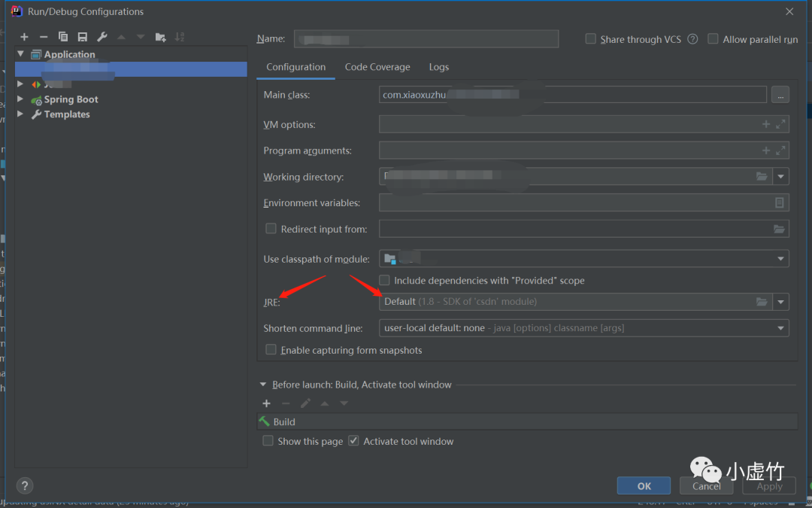The height and width of the screenshot is (508, 812).
Task: Click the help question mark icon
Action: point(25,485)
